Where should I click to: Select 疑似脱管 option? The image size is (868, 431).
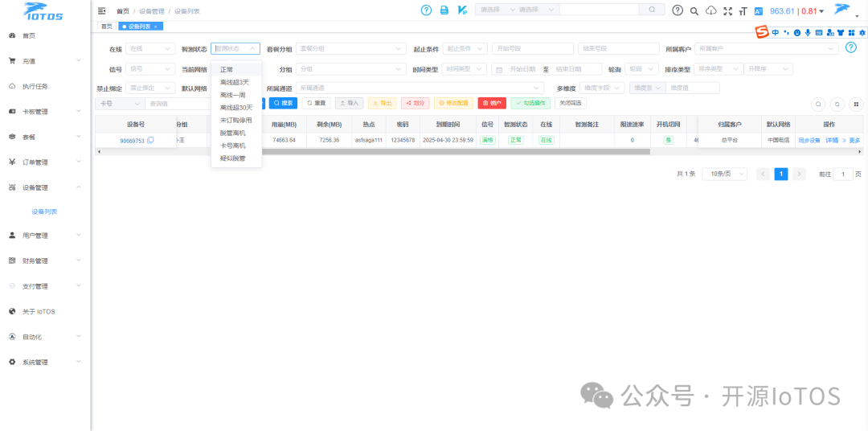point(236,158)
